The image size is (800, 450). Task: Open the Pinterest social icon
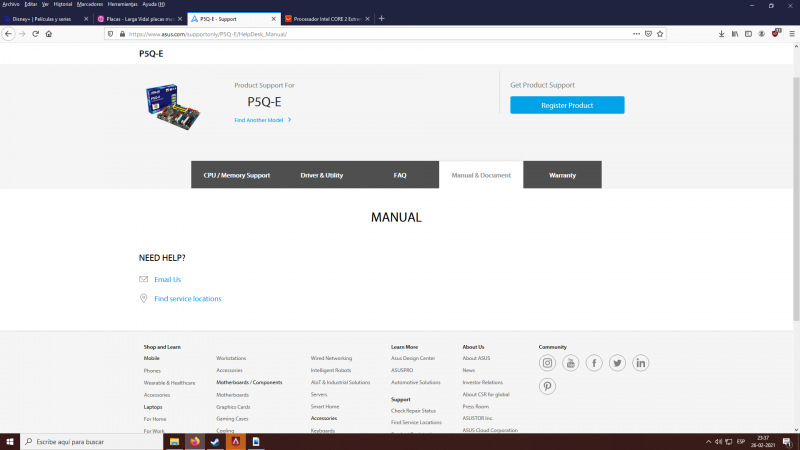point(547,386)
